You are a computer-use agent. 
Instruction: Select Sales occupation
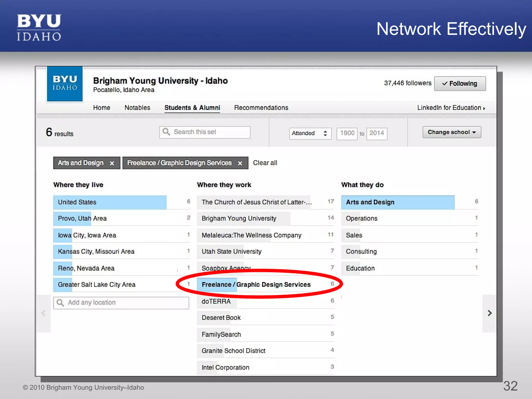(410, 235)
